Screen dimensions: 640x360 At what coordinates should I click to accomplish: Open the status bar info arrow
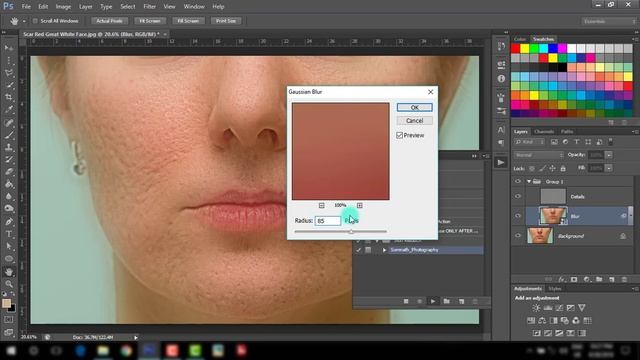(136, 337)
